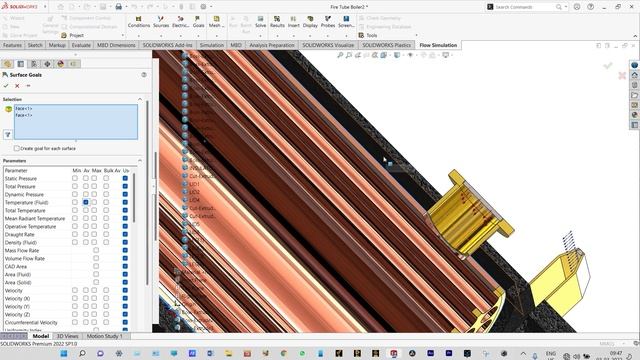Switch to ConfigurationManager tab icon

click(34, 64)
